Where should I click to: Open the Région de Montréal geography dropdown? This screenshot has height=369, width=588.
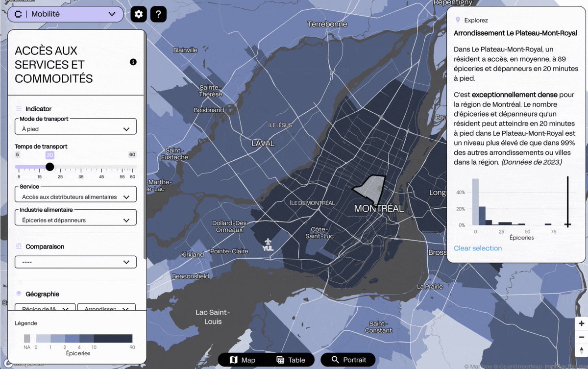coord(45,307)
